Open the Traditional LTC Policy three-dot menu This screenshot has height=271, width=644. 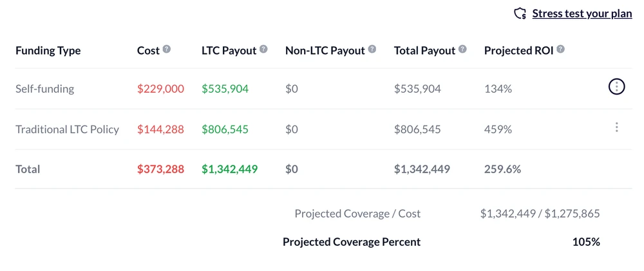pos(616,127)
